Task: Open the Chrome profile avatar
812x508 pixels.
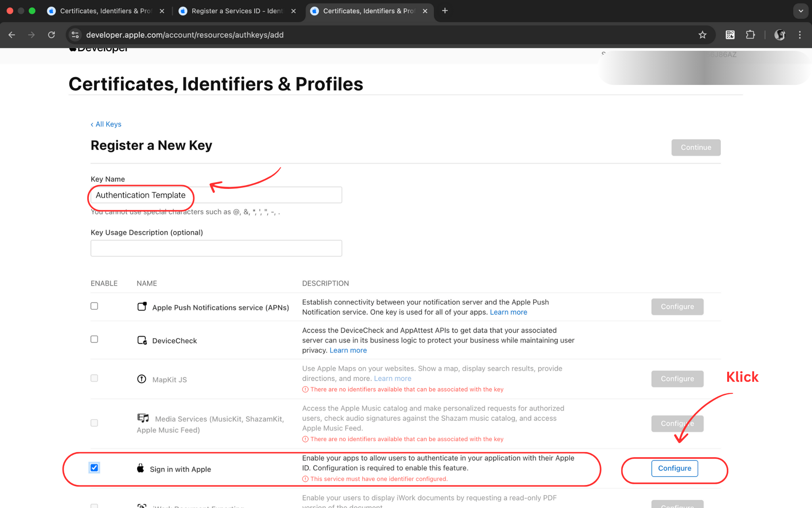Action: pos(780,35)
